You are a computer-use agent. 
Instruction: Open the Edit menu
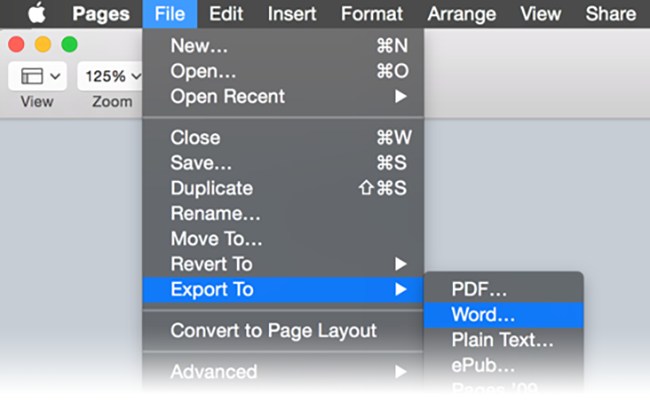point(226,14)
